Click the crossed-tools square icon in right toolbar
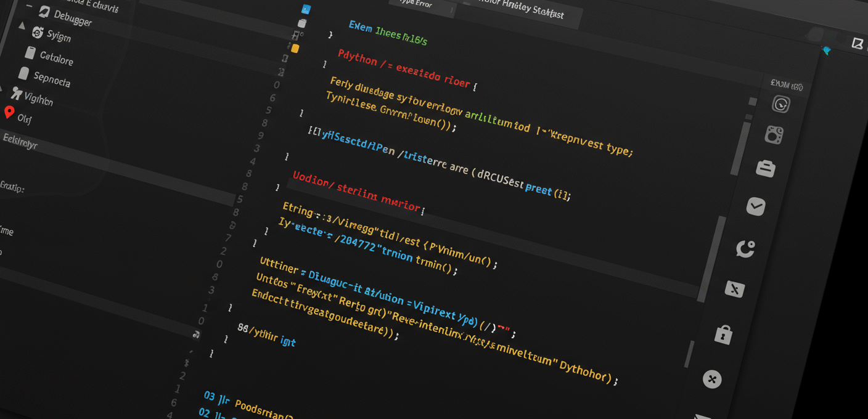This screenshot has height=419, width=868. point(735,289)
